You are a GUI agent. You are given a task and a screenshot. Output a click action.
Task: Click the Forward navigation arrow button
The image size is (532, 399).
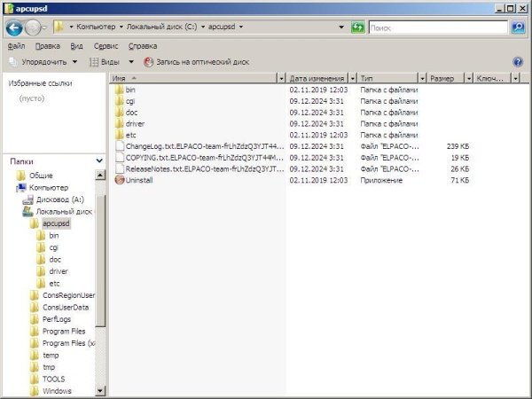coord(33,27)
